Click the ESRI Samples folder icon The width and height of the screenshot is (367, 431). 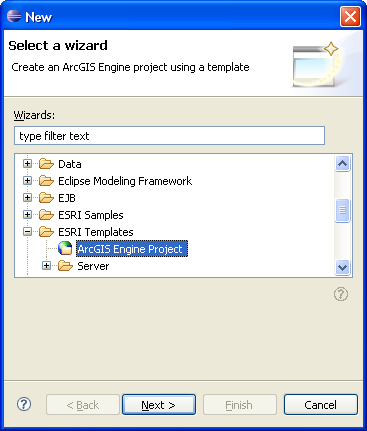pyautogui.click(x=46, y=215)
